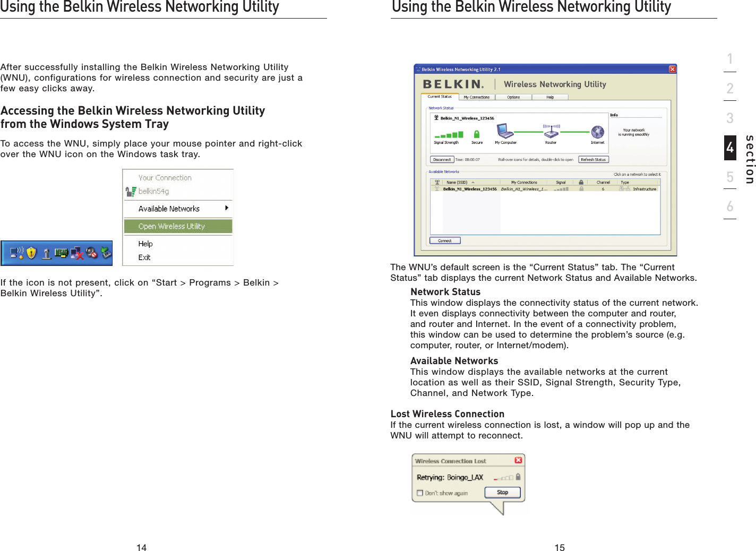Click the green network card tray icon
Image resolution: width=756 pixels, height=551 pixels.
pos(62,253)
